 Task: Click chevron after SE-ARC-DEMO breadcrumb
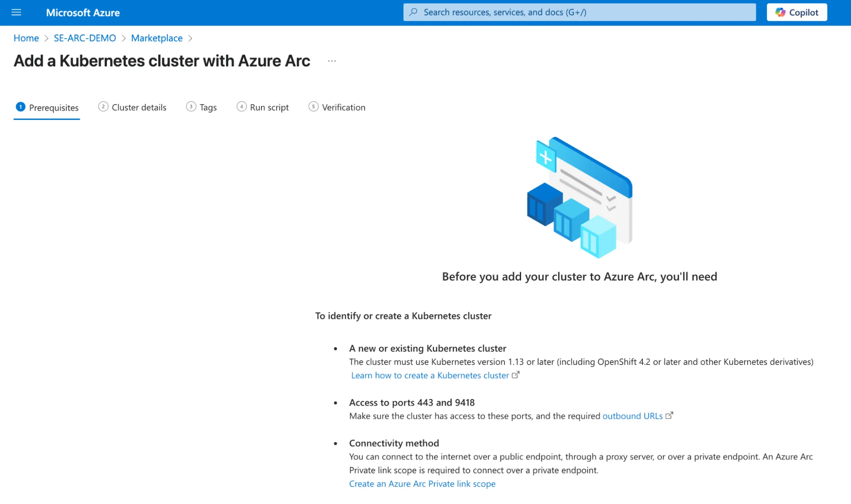pos(124,38)
